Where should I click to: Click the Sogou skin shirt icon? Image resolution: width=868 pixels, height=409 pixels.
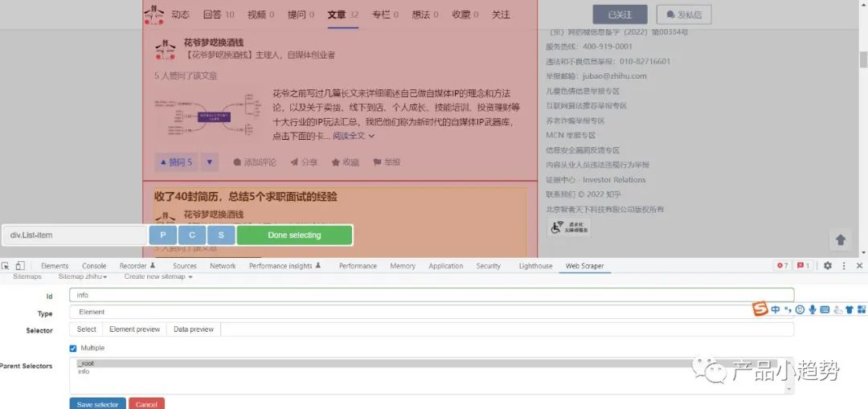pyautogui.click(x=850, y=309)
